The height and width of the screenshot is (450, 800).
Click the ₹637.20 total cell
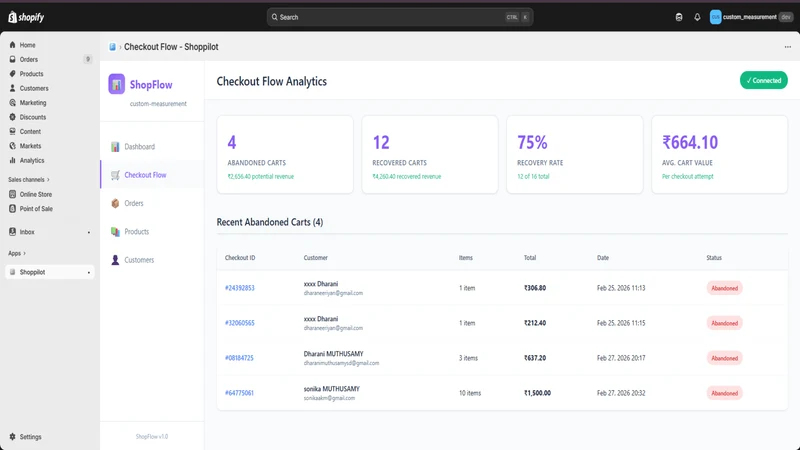pos(535,358)
